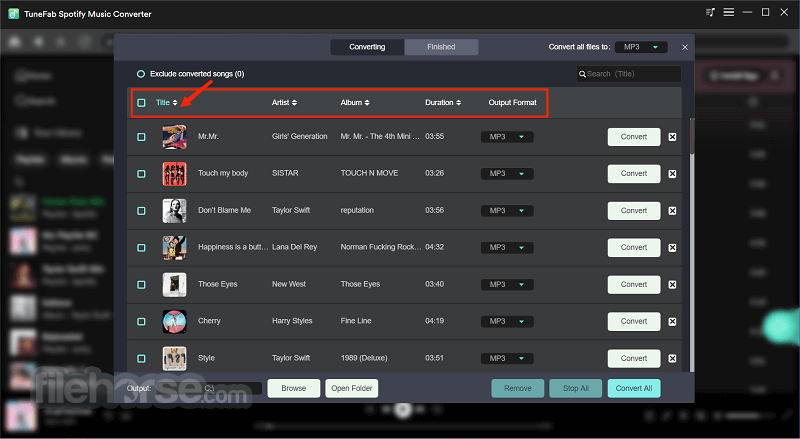Click the Open Folder button

[352, 388]
